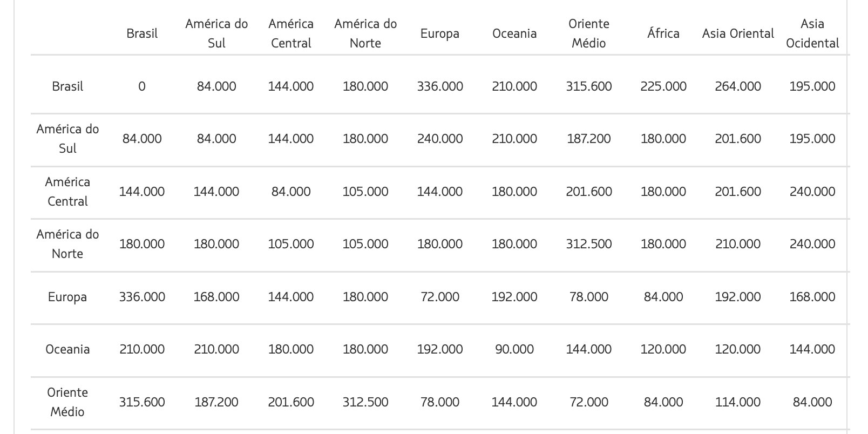Screen dimensions: 868x434
Task: Select the 336.000 cell in Brasil row
Action: click(440, 86)
